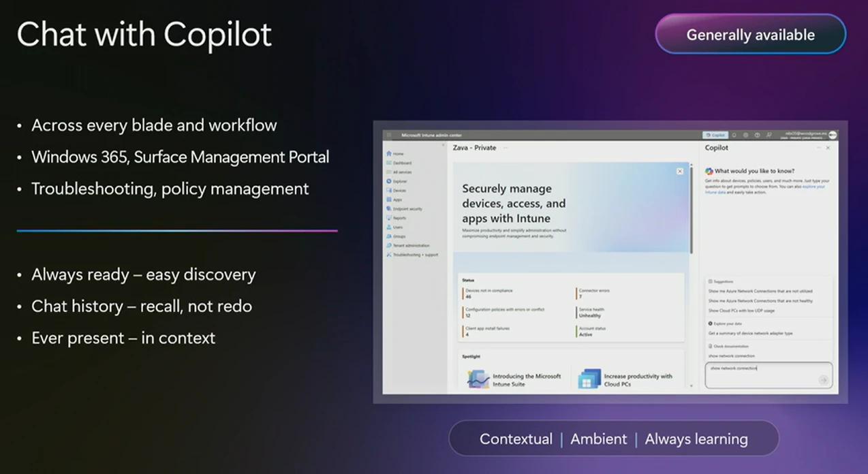The height and width of the screenshot is (474, 868).
Task: Select Show Cloud PCs with low UDP usage
Action: click(x=741, y=311)
